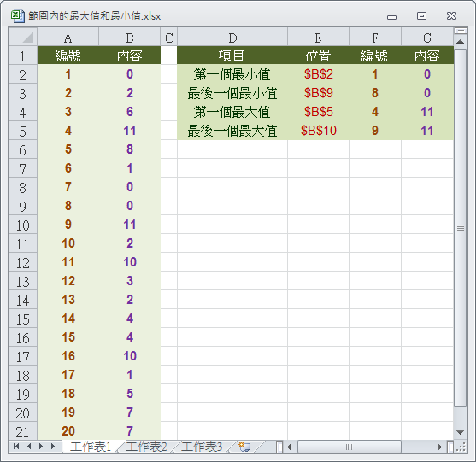Click cell showing $B$10
The width and height of the screenshot is (476, 462).
318,131
